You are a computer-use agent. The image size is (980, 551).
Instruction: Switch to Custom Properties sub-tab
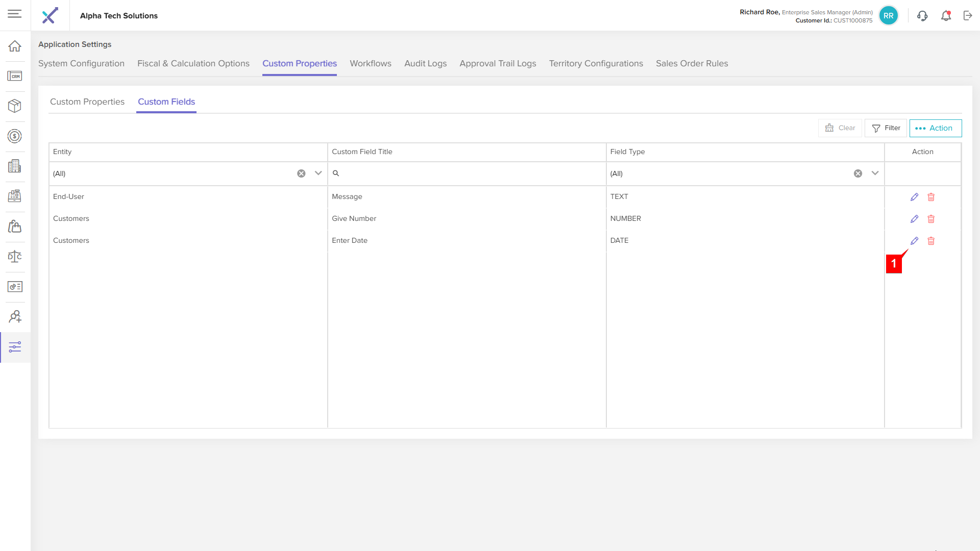[x=87, y=102]
